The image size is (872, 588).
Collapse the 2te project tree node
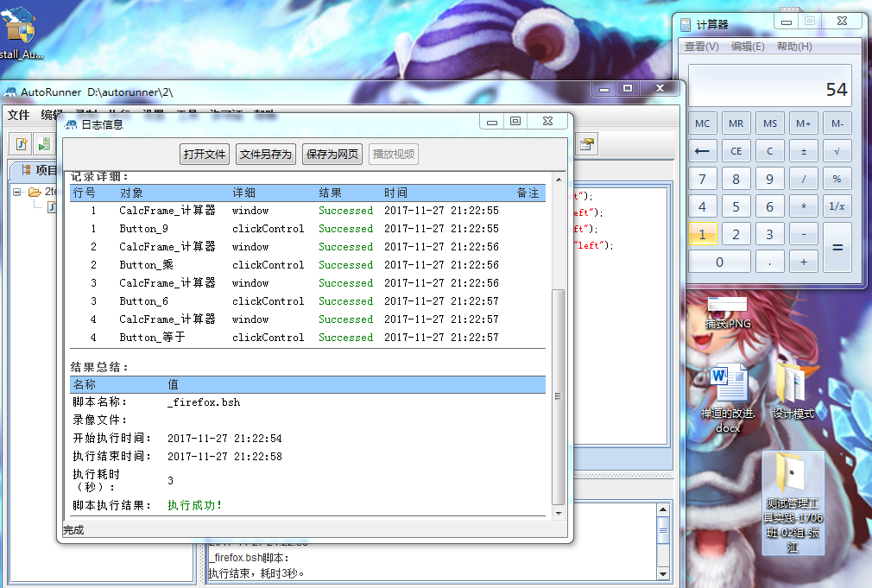[16, 192]
